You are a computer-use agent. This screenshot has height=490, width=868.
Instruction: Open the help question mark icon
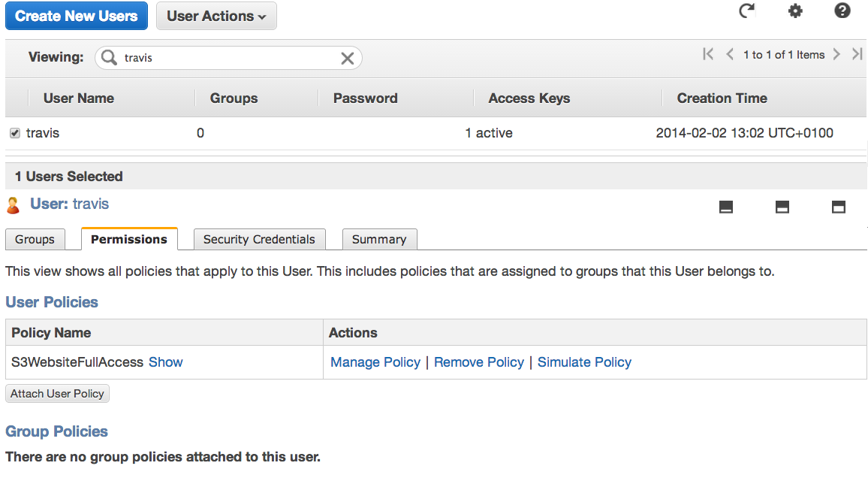pyautogui.click(x=842, y=11)
